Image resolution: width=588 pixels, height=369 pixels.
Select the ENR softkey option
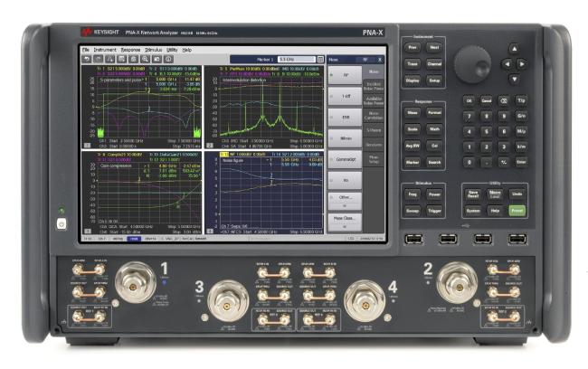coord(342,118)
